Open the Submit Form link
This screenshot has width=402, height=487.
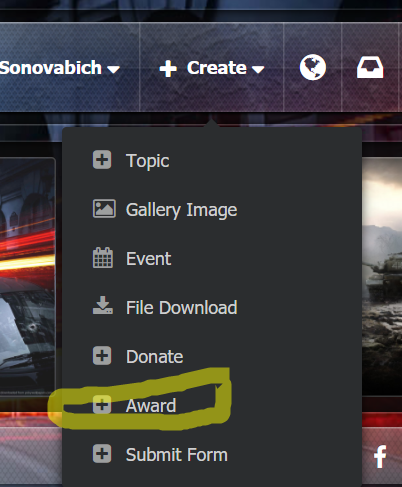[177, 454]
